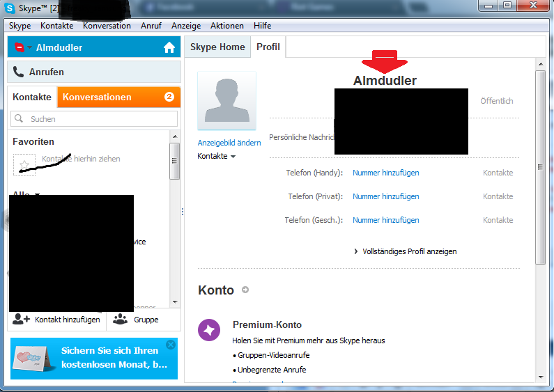Click the red do-not-disturb status icon
Screen dimensions: 554x392
[20, 47]
